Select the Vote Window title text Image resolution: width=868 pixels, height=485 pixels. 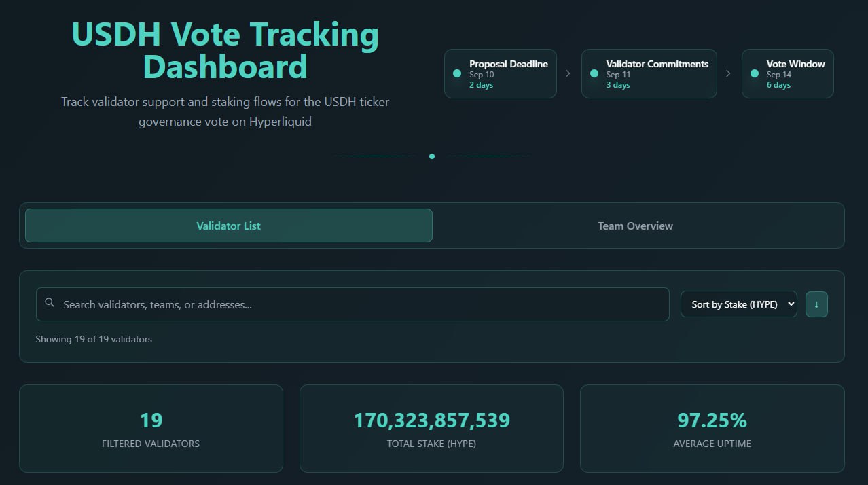(x=795, y=64)
